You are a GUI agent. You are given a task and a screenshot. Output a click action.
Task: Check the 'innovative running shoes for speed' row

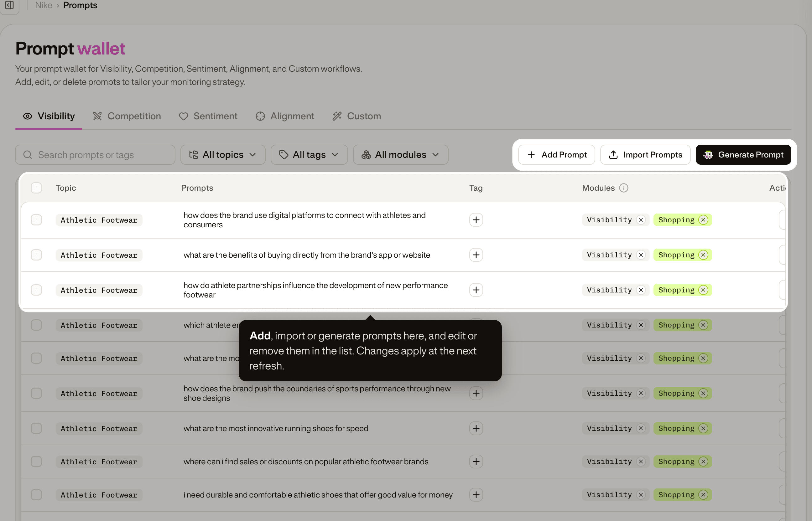coord(36,428)
